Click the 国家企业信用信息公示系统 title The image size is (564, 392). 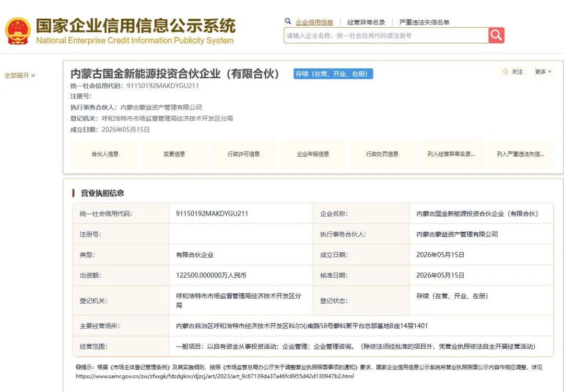click(x=136, y=26)
